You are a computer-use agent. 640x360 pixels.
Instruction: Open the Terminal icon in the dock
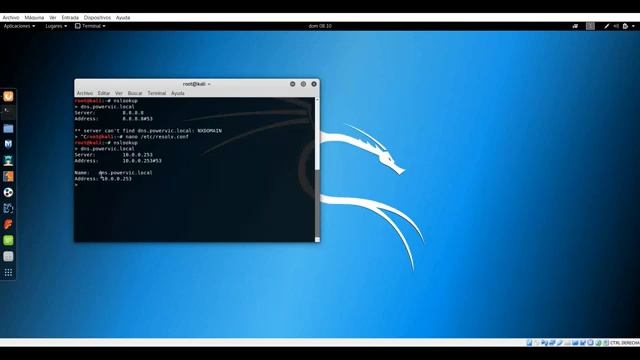[8, 112]
